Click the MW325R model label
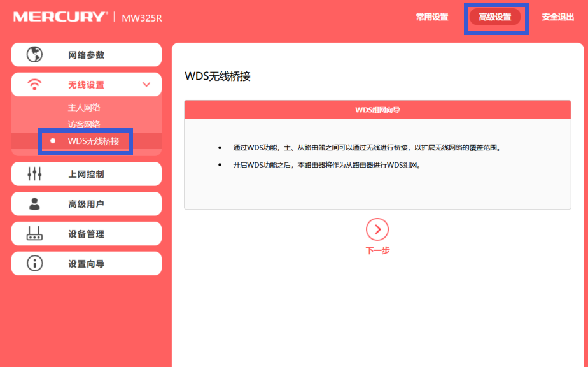 pyautogui.click(x=141, y=18)
